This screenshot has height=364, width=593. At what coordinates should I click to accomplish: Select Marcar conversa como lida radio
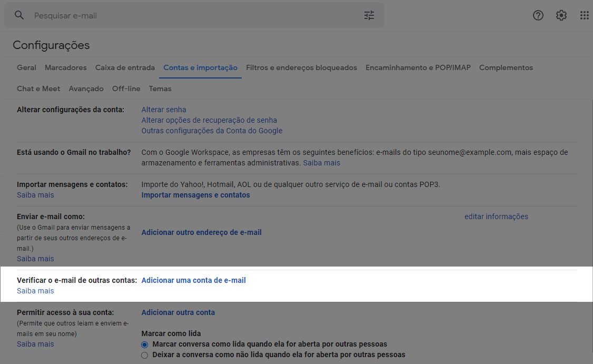tap(144, 345)
